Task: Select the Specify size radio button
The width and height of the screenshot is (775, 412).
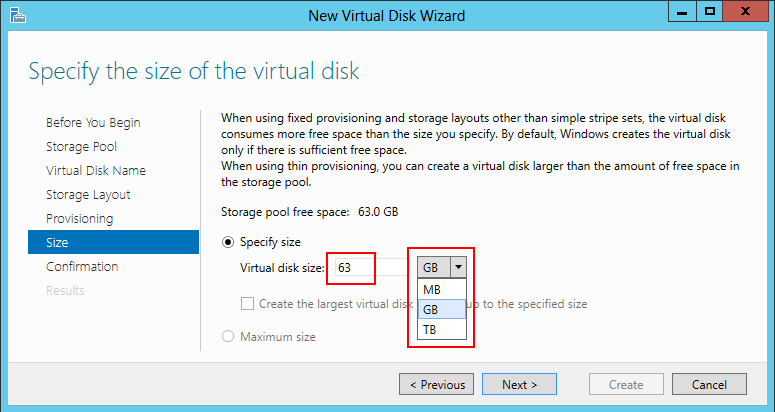Action: pyautogui.click(x=227, y=242)
